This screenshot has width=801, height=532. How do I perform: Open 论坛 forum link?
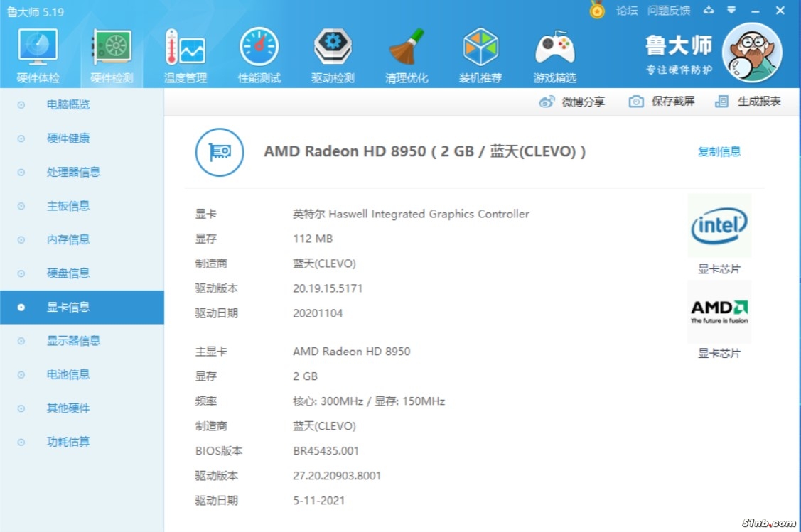[627, 11]
